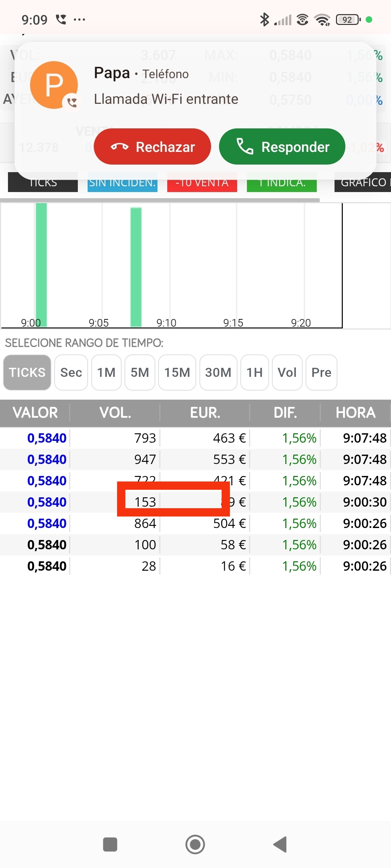Screen dimensions: 391x868
Task: Tap the recent apps square icon
Action: coord(110,844)
